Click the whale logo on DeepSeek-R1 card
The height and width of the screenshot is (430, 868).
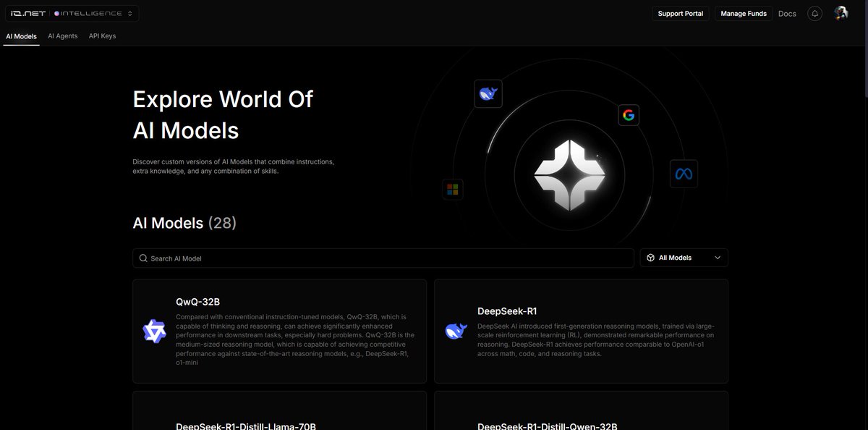pos(456,331)
